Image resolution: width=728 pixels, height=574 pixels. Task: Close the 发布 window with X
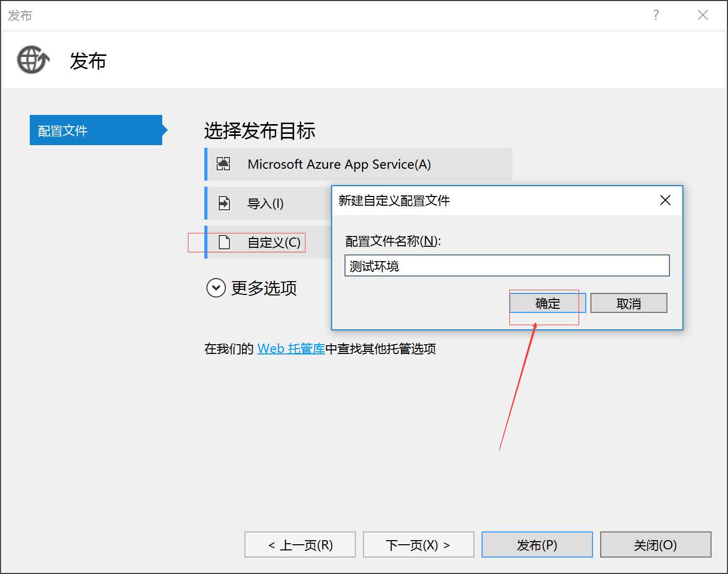[x=703, y=15]
